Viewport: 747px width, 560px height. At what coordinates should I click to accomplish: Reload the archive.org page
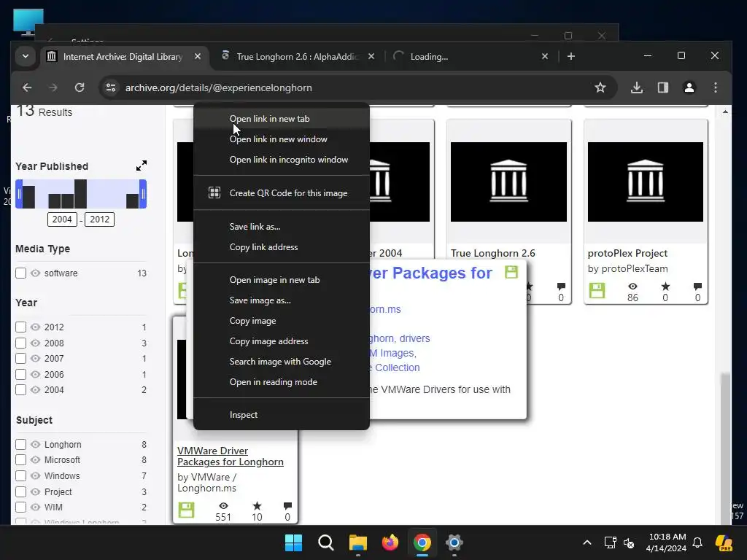pos(80,87)
